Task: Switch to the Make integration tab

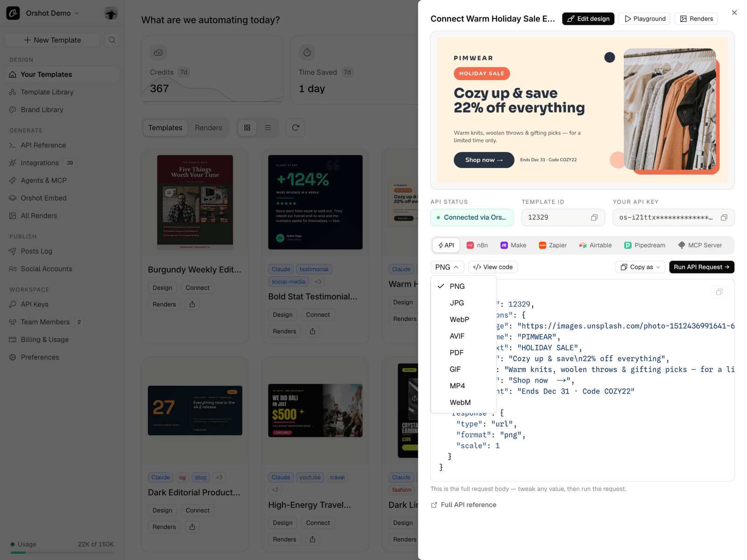Action: pyautogui.click(x=514, y=245)
